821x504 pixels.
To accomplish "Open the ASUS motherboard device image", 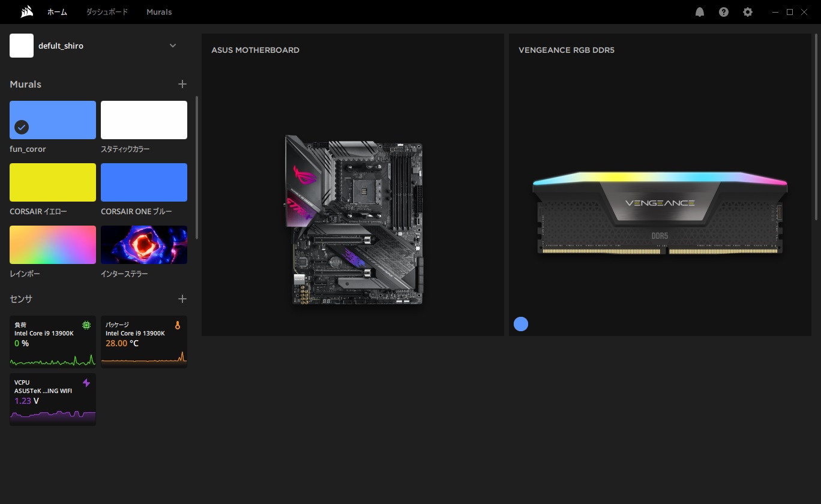I will (x=353, y=220).
